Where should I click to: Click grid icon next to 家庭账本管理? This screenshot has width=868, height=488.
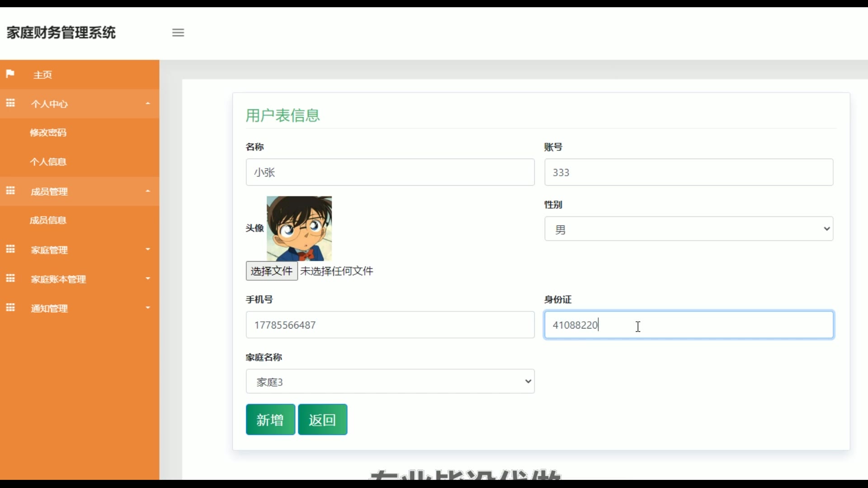coord(10,278)
